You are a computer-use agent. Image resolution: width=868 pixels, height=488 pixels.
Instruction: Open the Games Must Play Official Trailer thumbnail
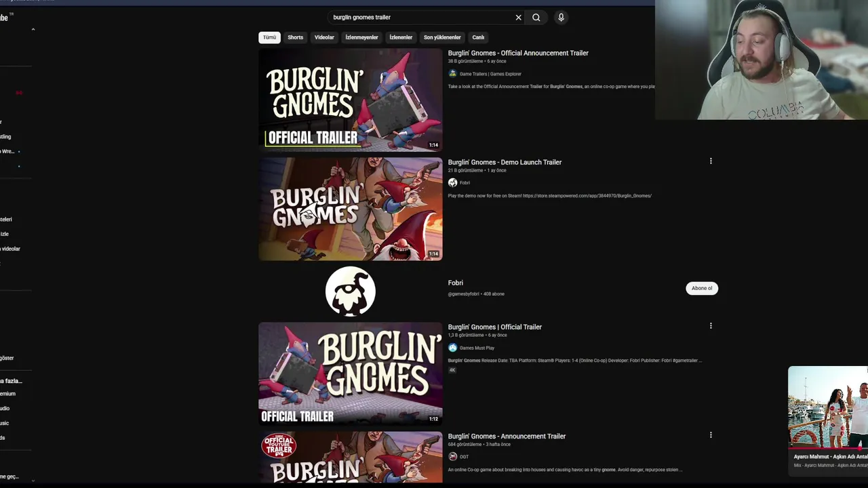tap(351, 373)
